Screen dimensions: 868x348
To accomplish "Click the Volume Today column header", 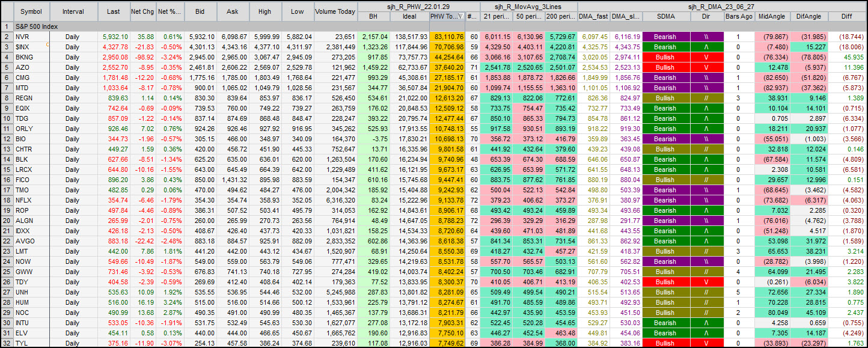I will pos(335,11).
